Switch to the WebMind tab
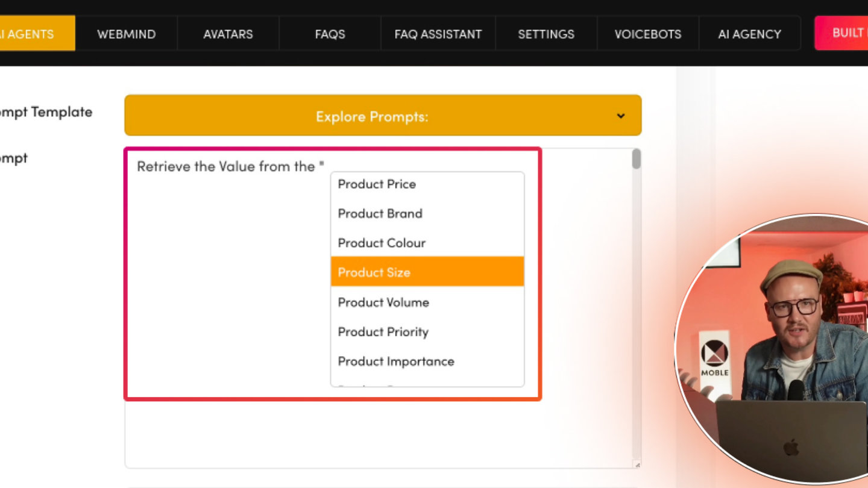Image resolution: width=868 pixels, height=488 pixels. [127, 34]
